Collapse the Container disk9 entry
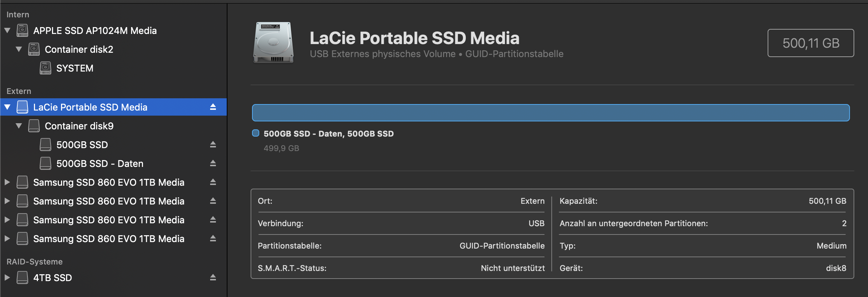 point(19,126)
